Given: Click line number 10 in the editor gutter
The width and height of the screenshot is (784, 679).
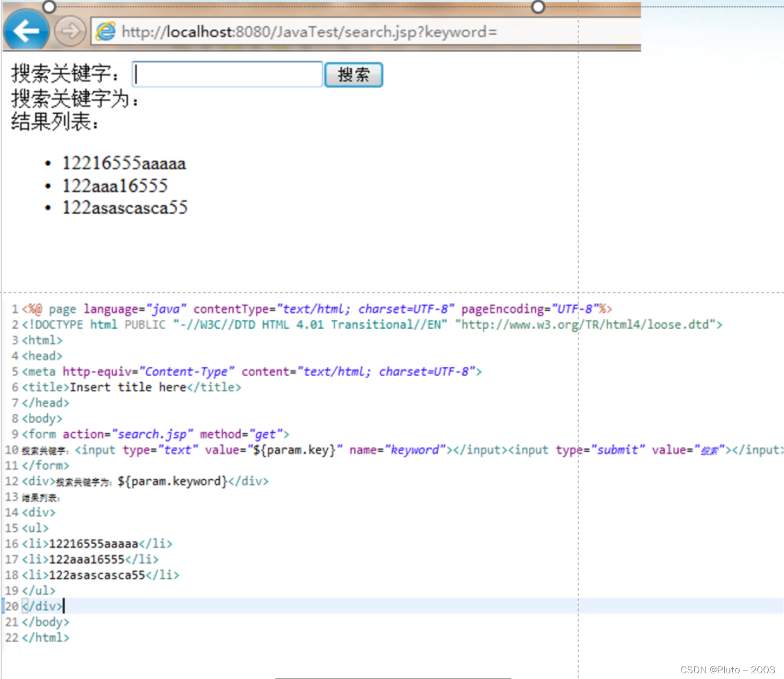Looking at the screenshot, I should coord(11,450).
